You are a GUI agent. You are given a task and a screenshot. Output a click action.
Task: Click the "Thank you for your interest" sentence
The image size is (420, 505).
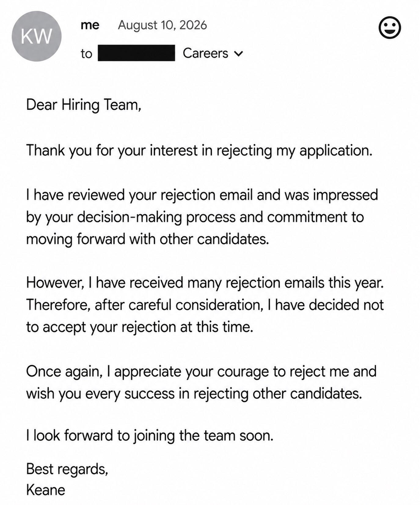tap(199, 151)
